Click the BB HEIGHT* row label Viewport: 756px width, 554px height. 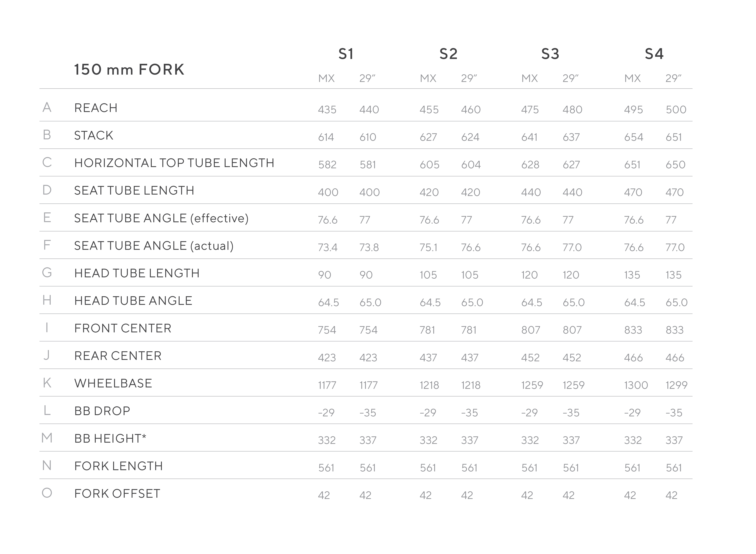pos(110,439)
